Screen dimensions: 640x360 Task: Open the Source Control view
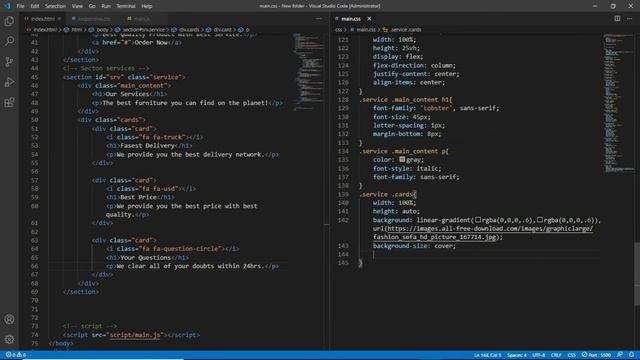(9, 62)
